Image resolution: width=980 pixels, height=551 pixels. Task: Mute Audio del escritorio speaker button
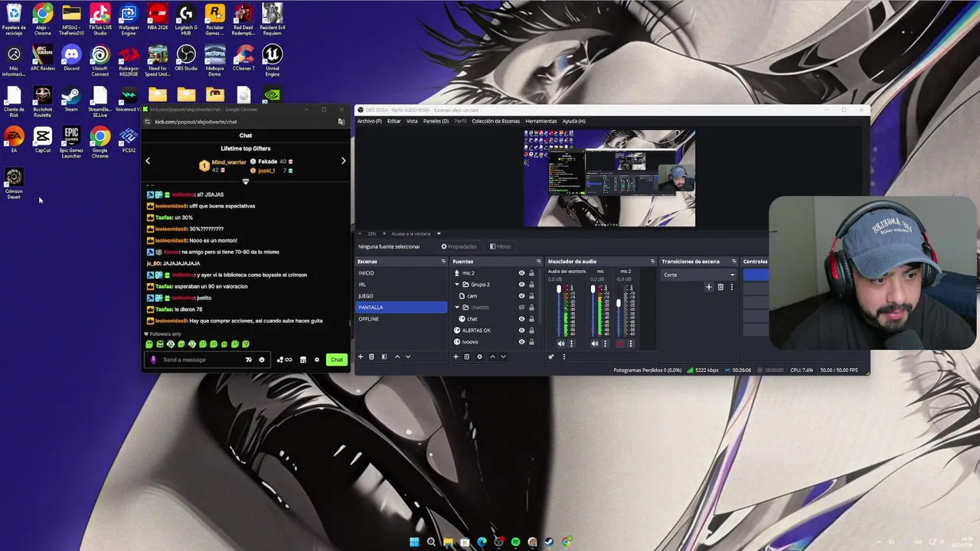point(560,344)
